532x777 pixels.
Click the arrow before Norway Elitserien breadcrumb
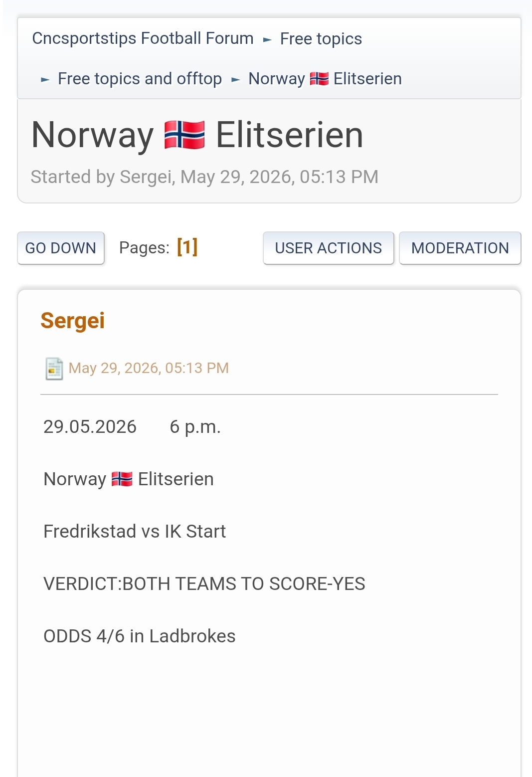point(235,79)
